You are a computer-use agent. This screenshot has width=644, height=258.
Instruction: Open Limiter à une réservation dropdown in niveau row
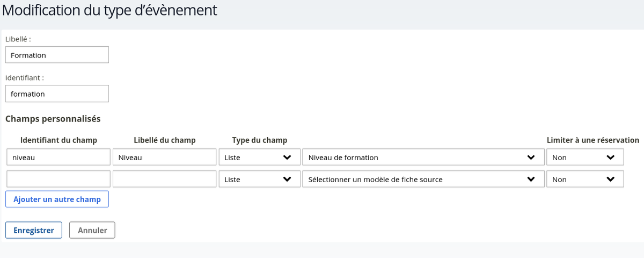585,157
